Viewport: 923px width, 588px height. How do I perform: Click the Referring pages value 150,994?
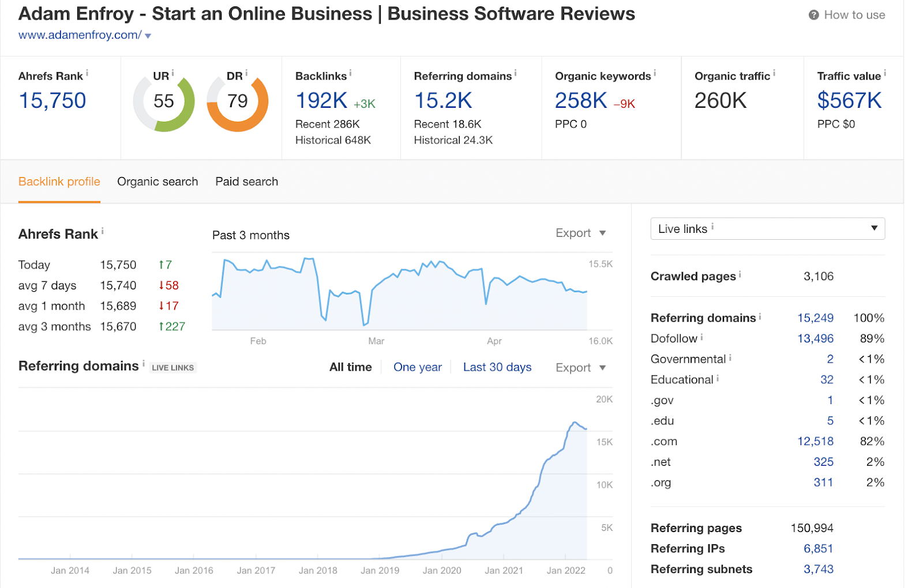(812, 528)
